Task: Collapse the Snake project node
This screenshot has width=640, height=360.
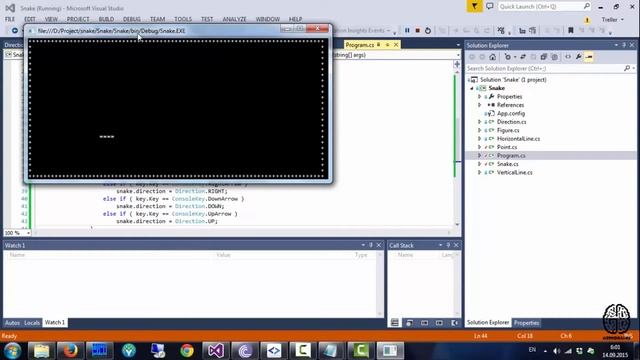Action: coord(472,88)
